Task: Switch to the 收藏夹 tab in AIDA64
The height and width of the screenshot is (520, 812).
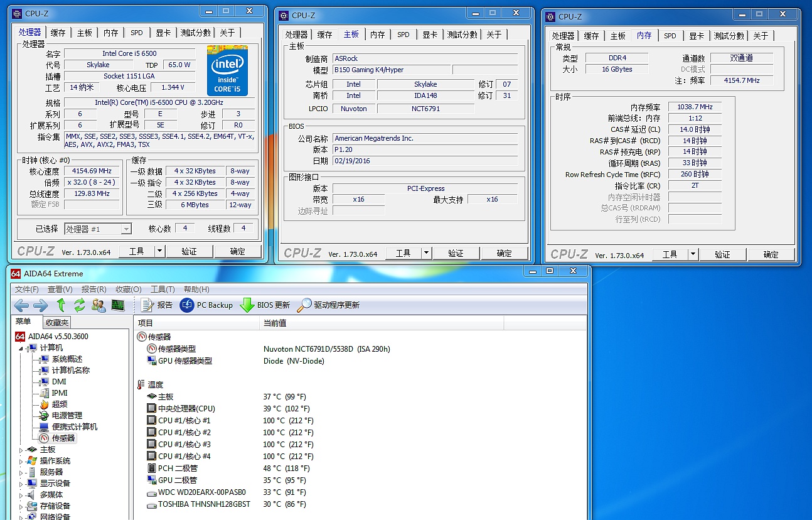Action: [57, 323]
